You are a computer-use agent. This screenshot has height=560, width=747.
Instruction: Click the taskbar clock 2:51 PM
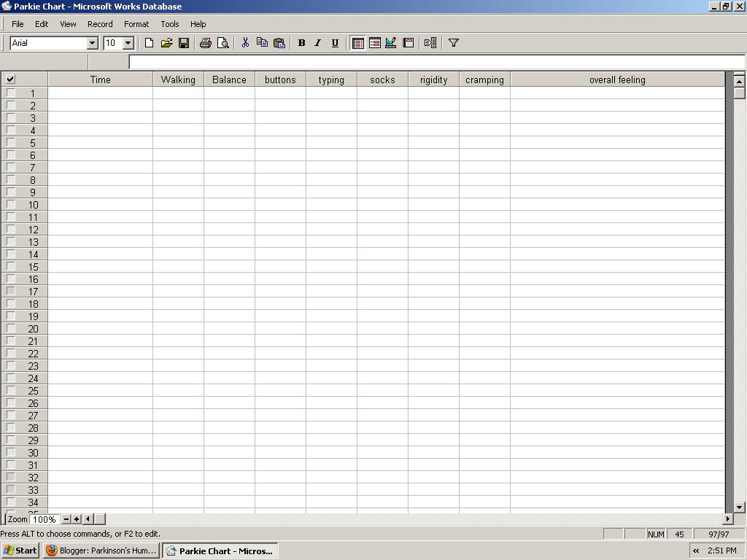pyautogui.click(x=721, y=551)
